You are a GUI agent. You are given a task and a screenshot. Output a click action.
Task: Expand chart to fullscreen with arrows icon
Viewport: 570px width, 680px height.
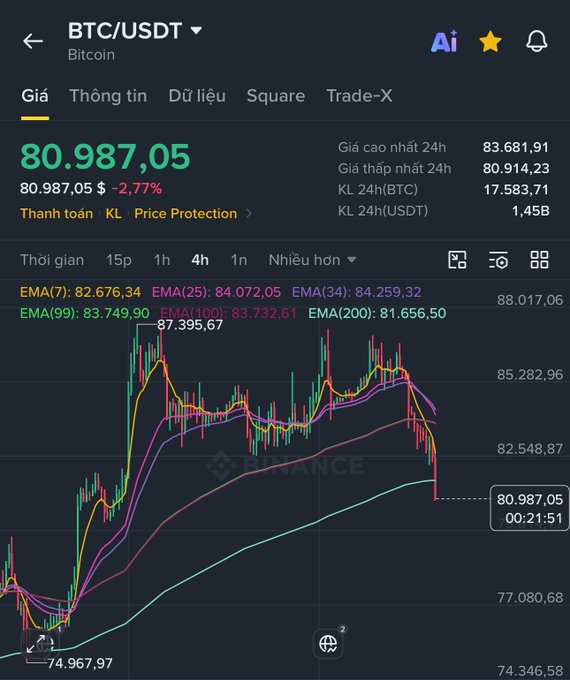pos(37,644)
